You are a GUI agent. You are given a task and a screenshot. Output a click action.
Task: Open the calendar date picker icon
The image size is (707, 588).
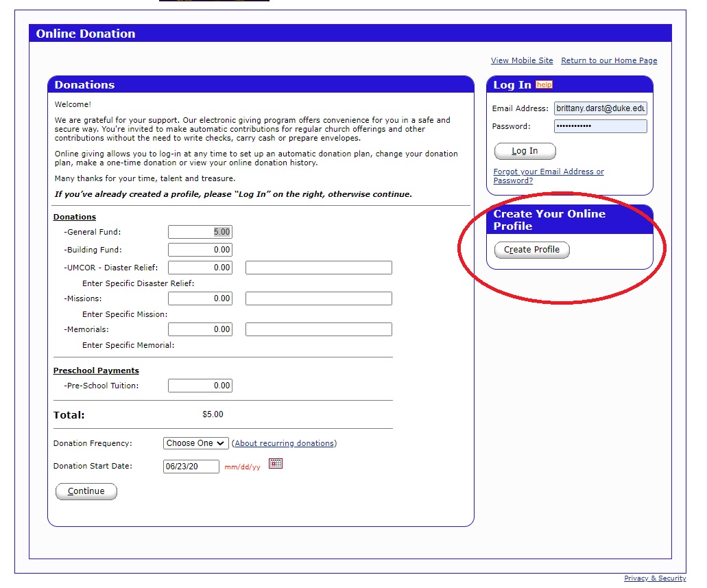pyautogui.click(x=276, y=464)
